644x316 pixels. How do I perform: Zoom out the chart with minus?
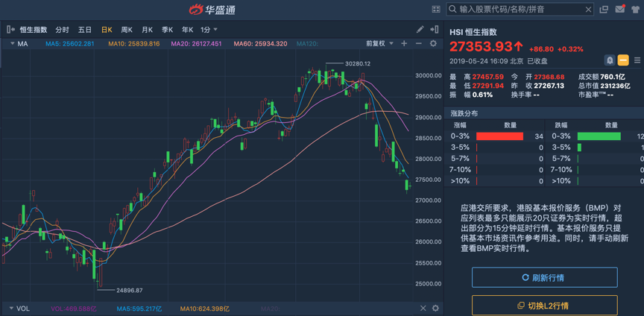click(x=418, y=43)
